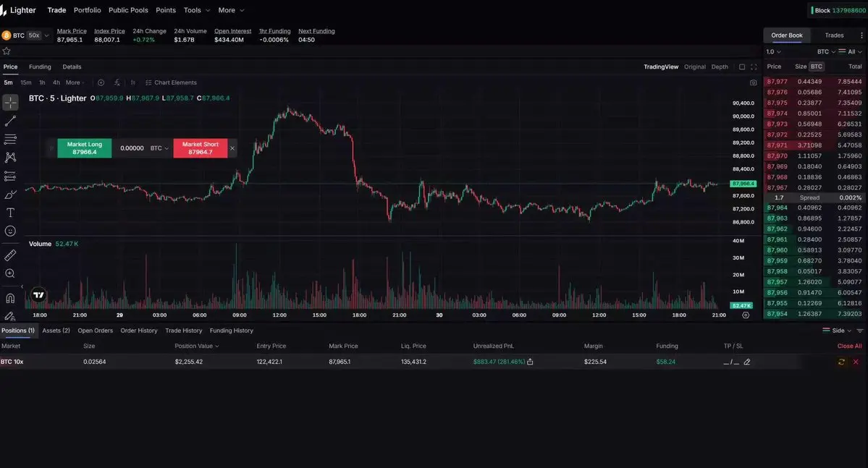Screen dimensions: 868x468
Task: Toggle magnet mode in drawing toolbar
Action: tap(10, 298)
